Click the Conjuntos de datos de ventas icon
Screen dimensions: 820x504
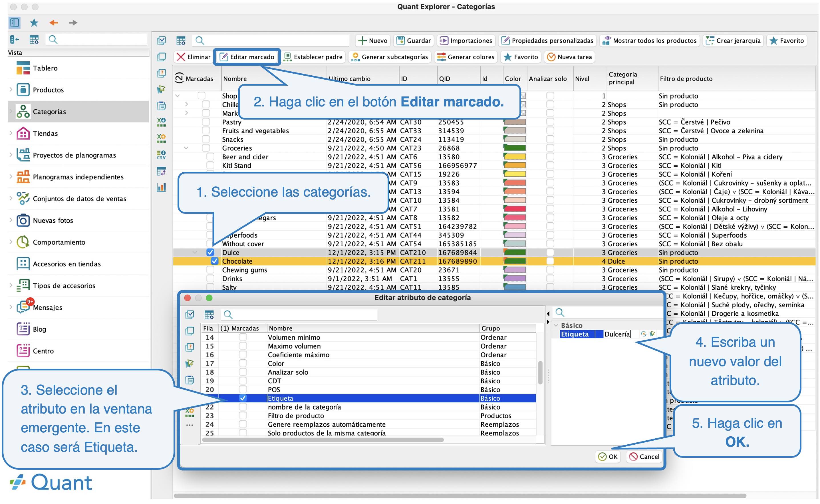coord(23,199)
